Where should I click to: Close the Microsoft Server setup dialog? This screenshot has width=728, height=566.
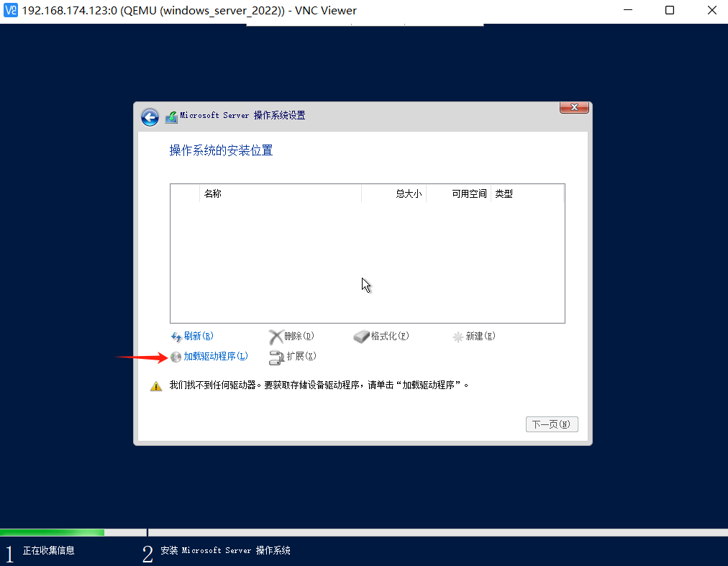(574, 107)
